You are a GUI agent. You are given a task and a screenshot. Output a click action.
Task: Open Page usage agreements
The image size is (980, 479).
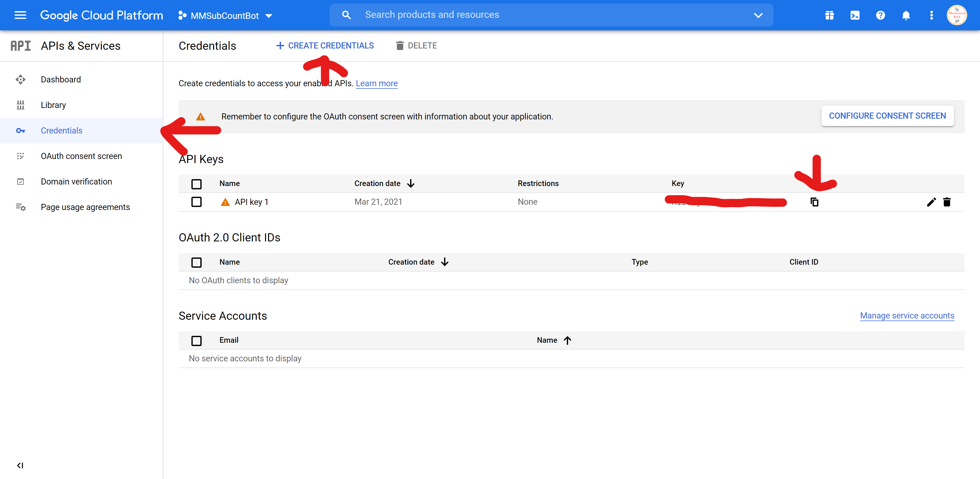click(x=81, y=207)
